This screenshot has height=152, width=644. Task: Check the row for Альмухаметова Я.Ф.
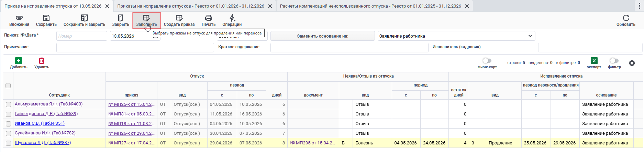(x=8, y=104)
